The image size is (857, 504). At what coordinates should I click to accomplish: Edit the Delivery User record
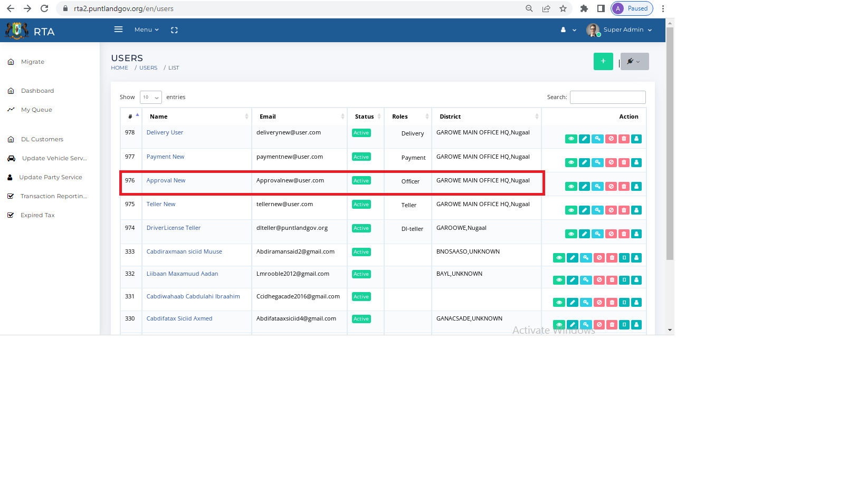[584, 139]
